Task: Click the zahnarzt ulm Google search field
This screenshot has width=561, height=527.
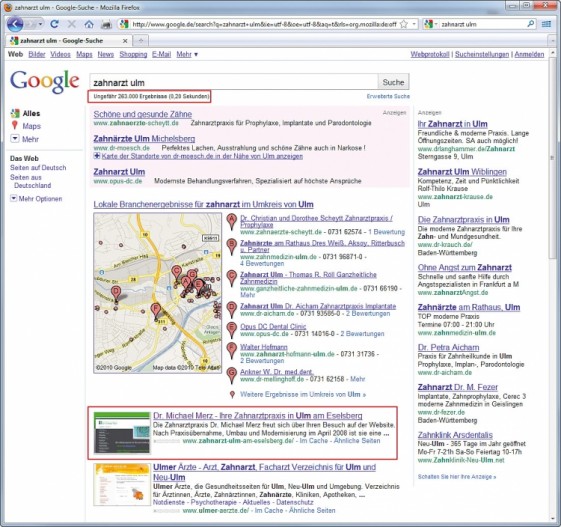Action: coord(234,82)
